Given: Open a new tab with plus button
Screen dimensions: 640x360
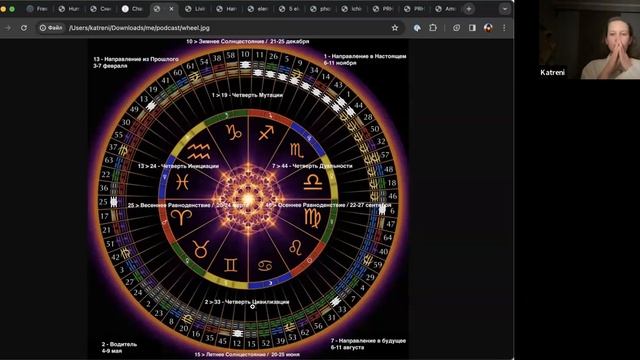Looking at the screenshot, I should pyautogui.click(x=469, y=9).
